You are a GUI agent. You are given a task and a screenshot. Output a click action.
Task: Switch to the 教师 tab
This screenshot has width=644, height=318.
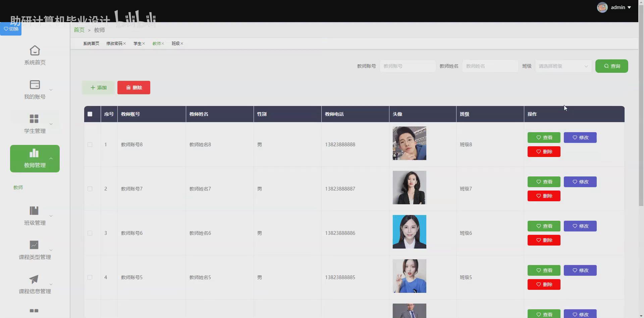(x=157, y=44)
